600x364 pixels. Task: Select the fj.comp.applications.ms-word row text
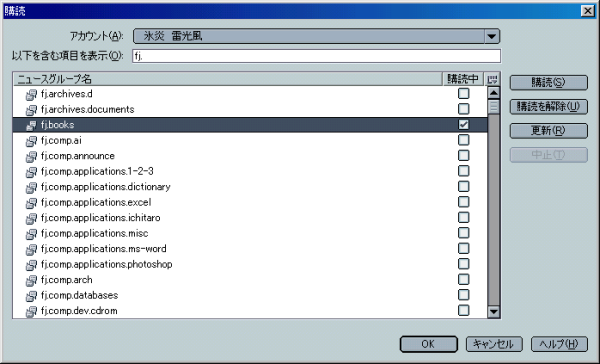(x=104, y=249)
